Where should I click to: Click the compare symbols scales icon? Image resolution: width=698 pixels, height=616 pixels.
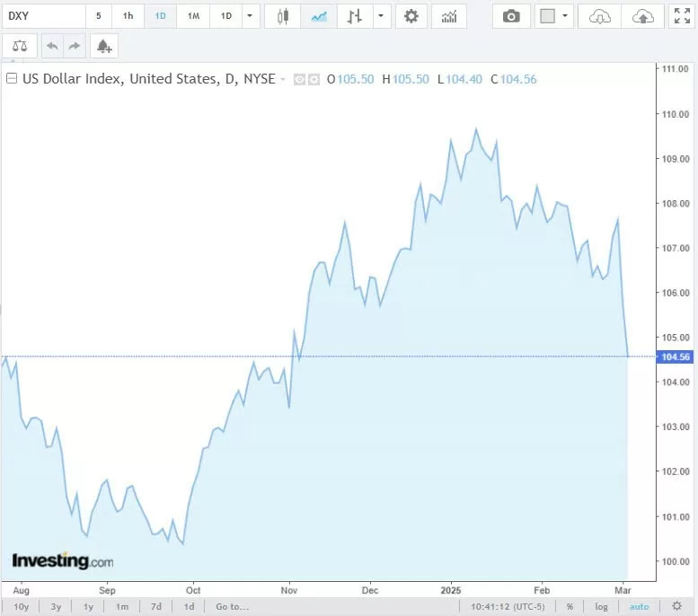coord(20,46)
